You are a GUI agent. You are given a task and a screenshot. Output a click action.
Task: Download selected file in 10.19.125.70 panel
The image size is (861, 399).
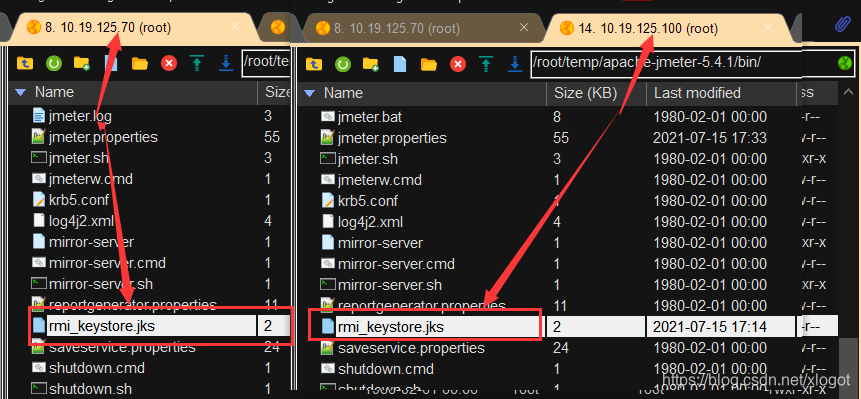pos(226,63)
